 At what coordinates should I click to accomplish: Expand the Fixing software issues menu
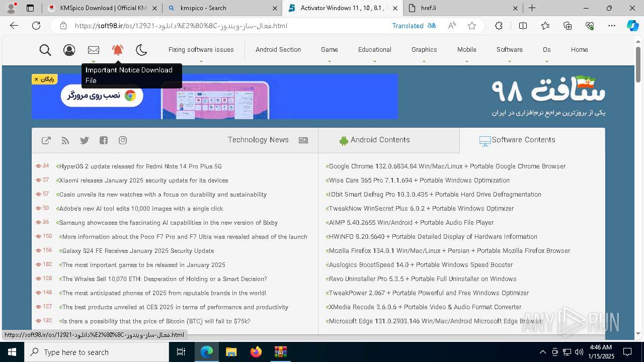(201, 50)
